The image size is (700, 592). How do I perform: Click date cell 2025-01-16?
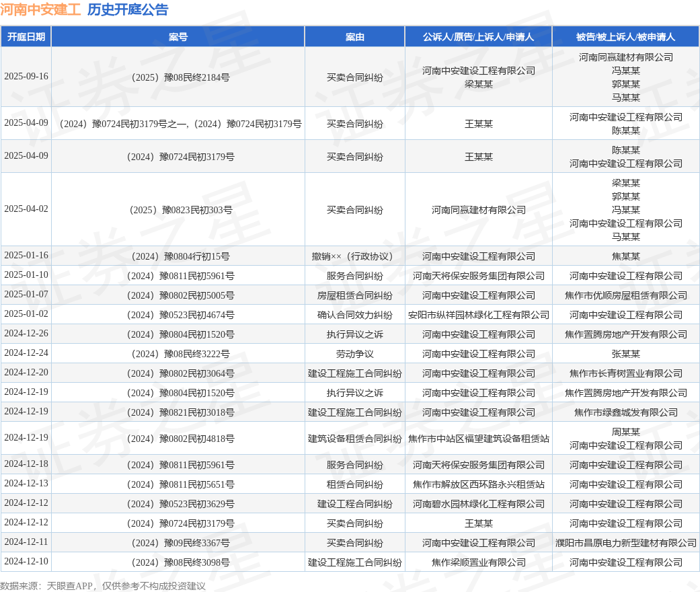click(x=26, y=255)
